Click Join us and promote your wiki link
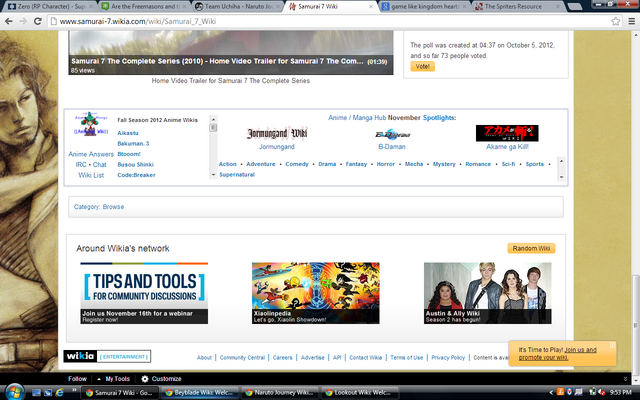640x400 pixels. tap(558, 353)
